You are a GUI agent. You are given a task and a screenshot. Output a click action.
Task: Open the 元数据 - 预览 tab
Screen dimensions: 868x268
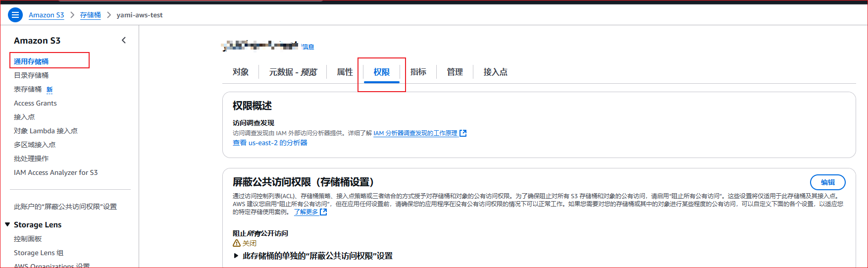[293, 72]
